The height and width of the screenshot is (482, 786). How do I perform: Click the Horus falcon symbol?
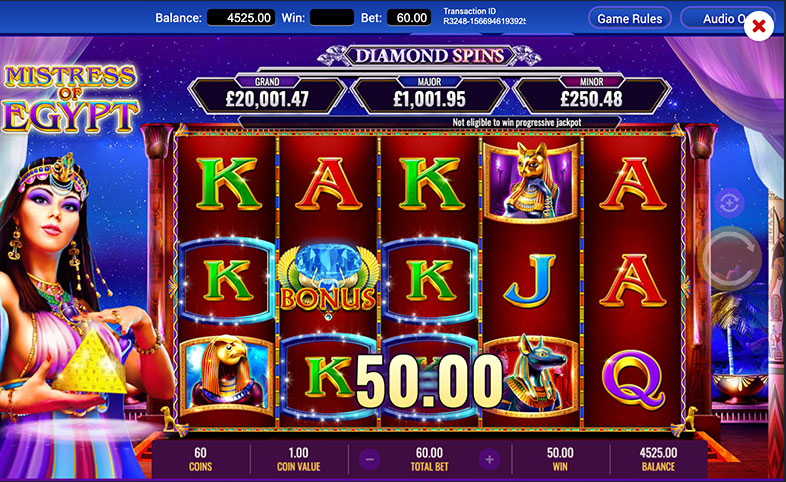click(227, 376)
